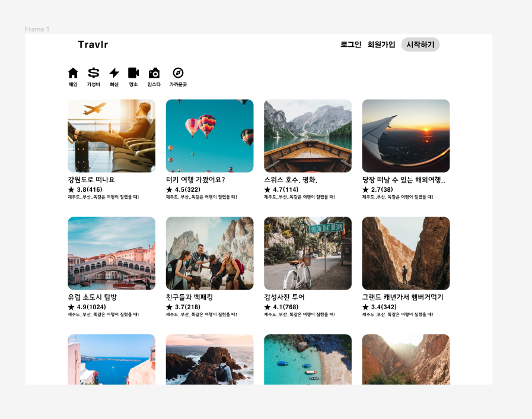This screenshot has height=419, width=532.
Task: Click the home icon labeled 메인
Action: pos(73,73)
